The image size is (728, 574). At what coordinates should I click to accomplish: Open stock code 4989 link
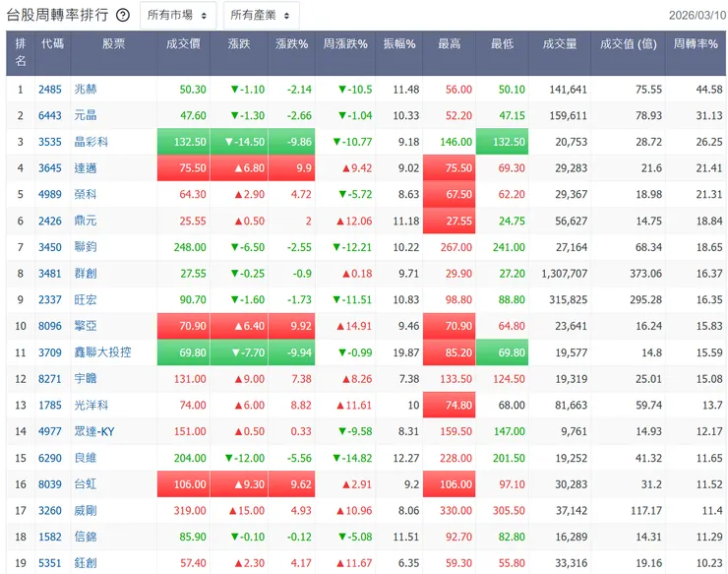(49, 194)
